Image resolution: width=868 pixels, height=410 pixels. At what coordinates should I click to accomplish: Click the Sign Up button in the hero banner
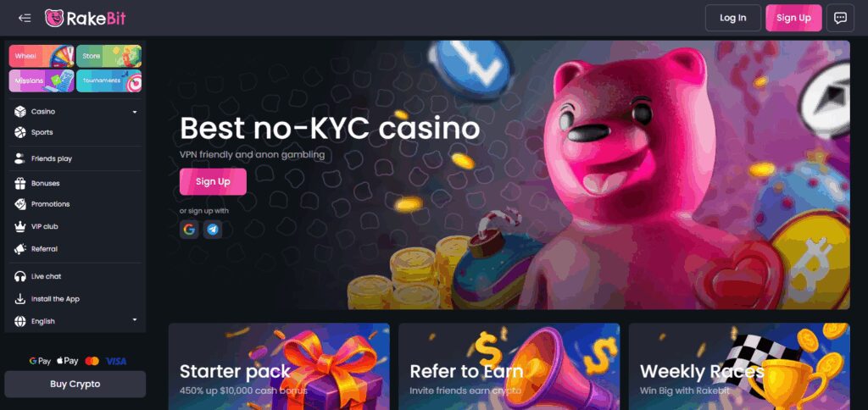tap(213, 181)
